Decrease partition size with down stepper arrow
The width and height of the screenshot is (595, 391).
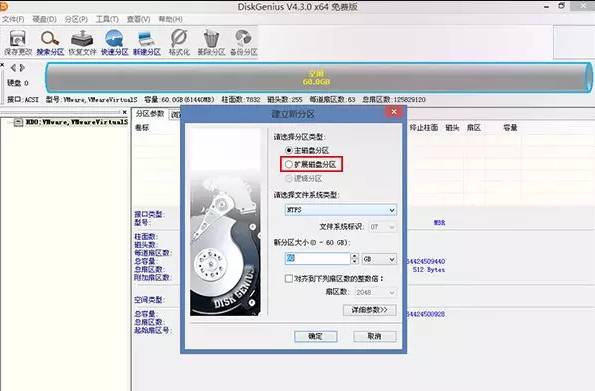[355, 262]
